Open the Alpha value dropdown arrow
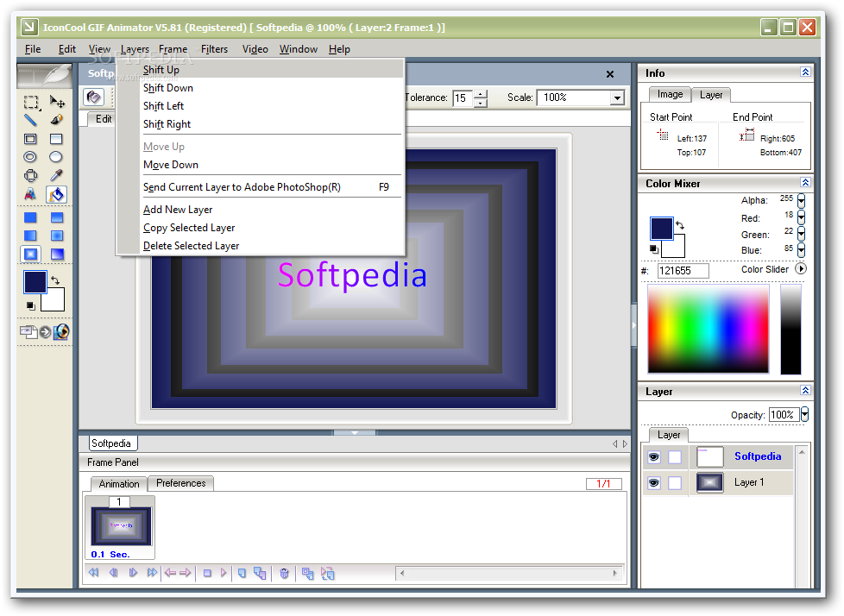 (x=802, y=201)
